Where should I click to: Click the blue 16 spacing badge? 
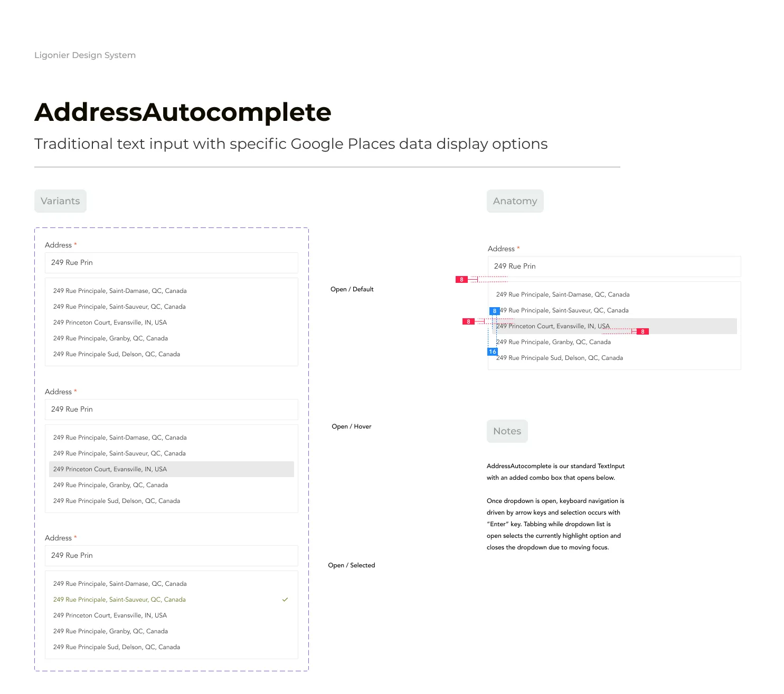point(492,351)
